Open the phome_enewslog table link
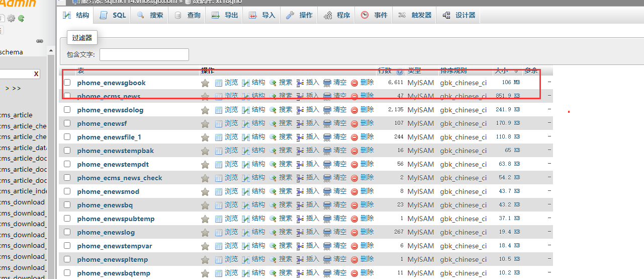 click(106, 232)
